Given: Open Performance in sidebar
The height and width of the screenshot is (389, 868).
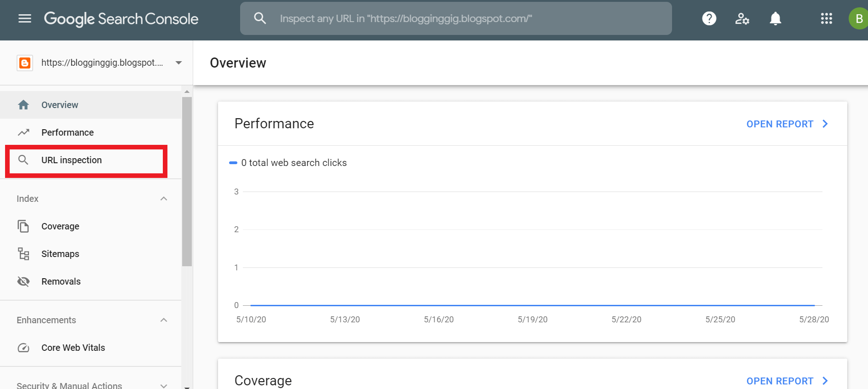Looking at the screenshot, I should pos(91,132).
